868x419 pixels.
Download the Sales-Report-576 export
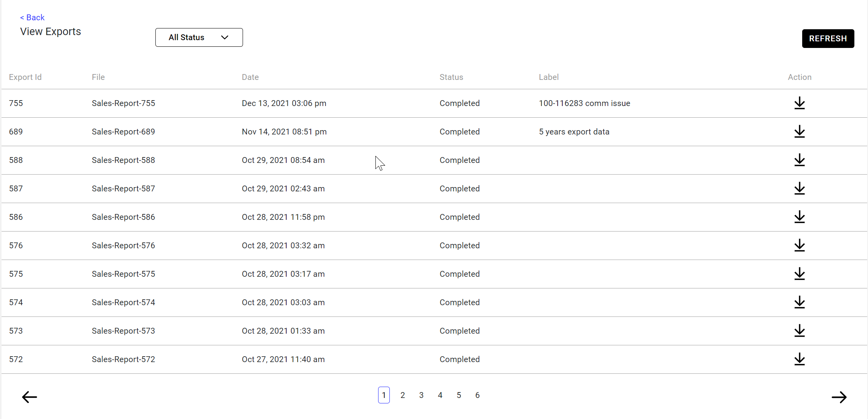tap(799, 246)
